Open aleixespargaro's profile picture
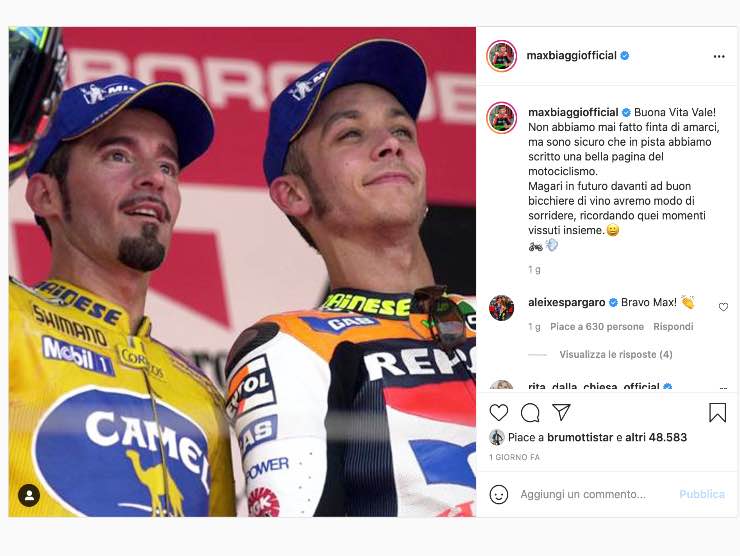Viewport: 740px width, 556px height. [501, 308]
